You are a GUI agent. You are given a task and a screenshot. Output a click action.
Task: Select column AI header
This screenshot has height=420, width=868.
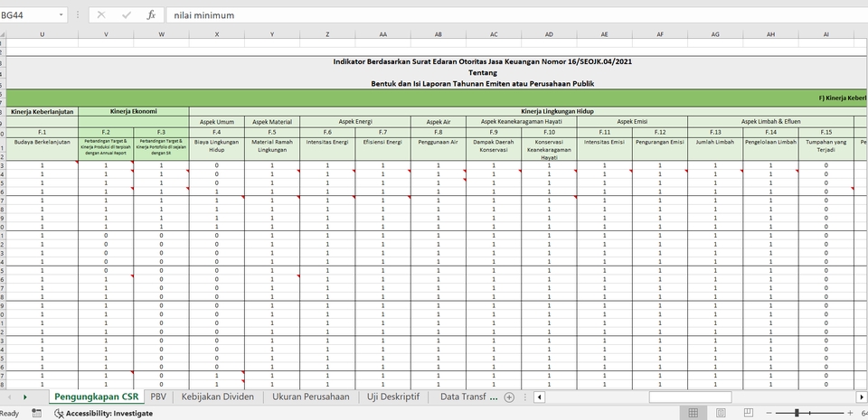pos(826,34)
